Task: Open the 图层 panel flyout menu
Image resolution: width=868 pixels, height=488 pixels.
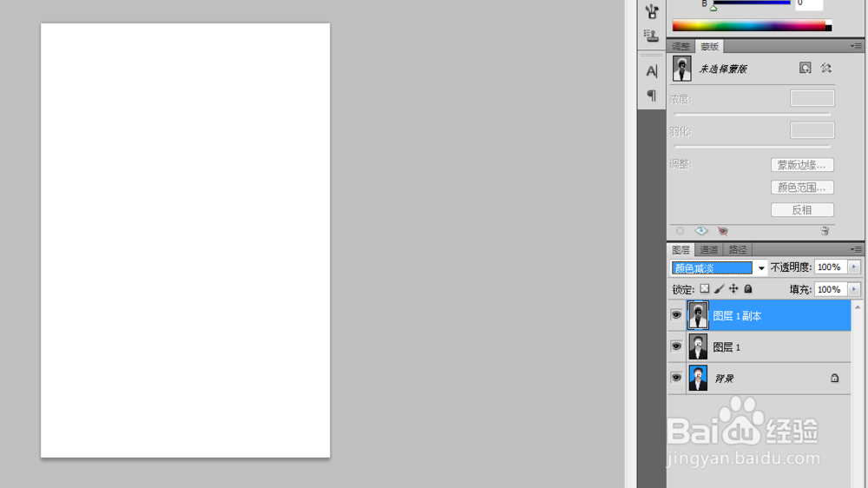Action: pyautogui.click(x=856, y=249)
